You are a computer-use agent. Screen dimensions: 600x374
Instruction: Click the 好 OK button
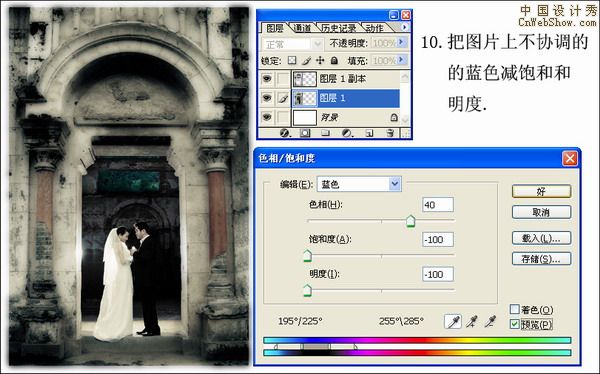pos(541,191)
